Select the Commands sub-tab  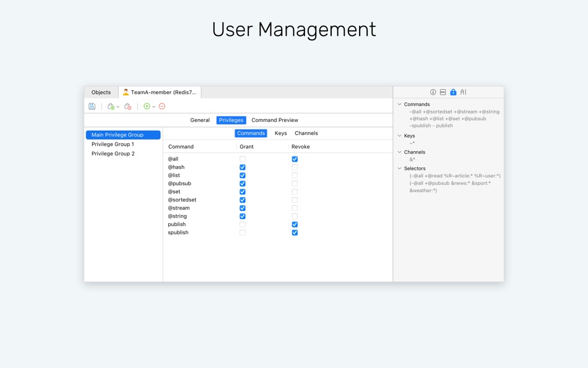tap(251, 133)
